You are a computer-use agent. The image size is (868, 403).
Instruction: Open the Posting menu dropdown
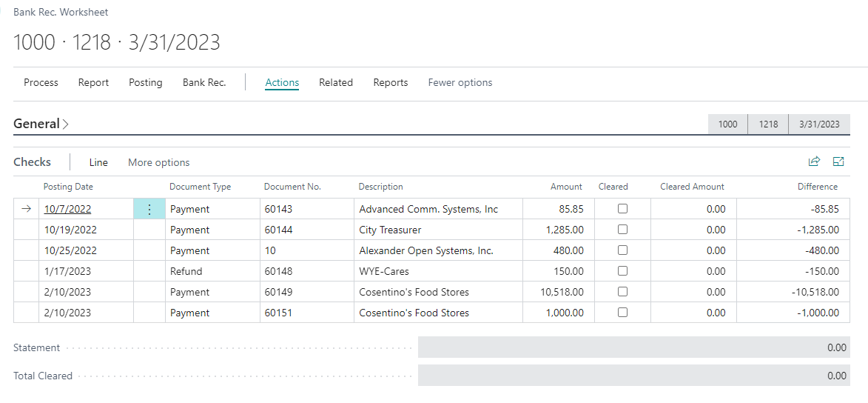145,83
